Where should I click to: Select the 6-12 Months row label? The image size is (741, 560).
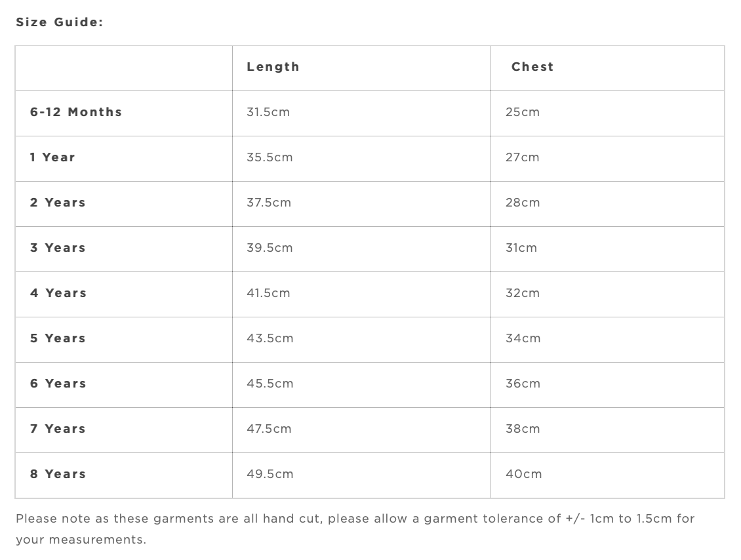pyautogui.click(x=76, y=112)
